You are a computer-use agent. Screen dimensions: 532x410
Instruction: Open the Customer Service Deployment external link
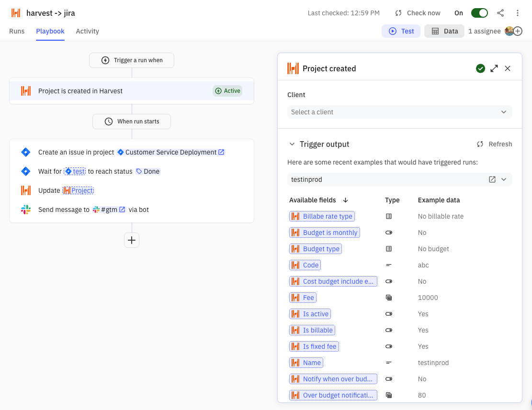(221, 152)
